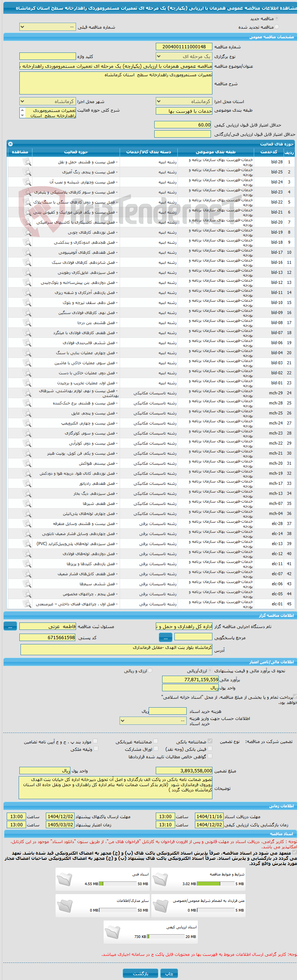
Task: Open the استان محل اجرا dropdown
Action: (x=184, y=102)
